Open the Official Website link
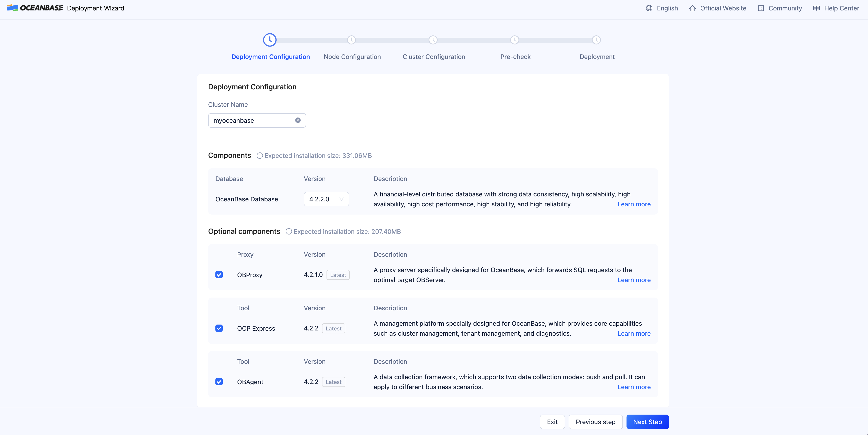Screen dimensions: 868x435 tap(723, 8)
